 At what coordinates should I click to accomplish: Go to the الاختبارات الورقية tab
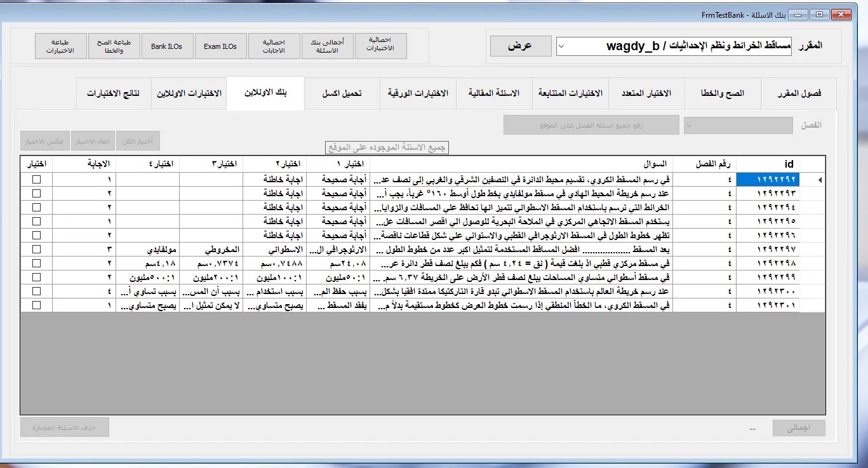click(x=418, y=93)
